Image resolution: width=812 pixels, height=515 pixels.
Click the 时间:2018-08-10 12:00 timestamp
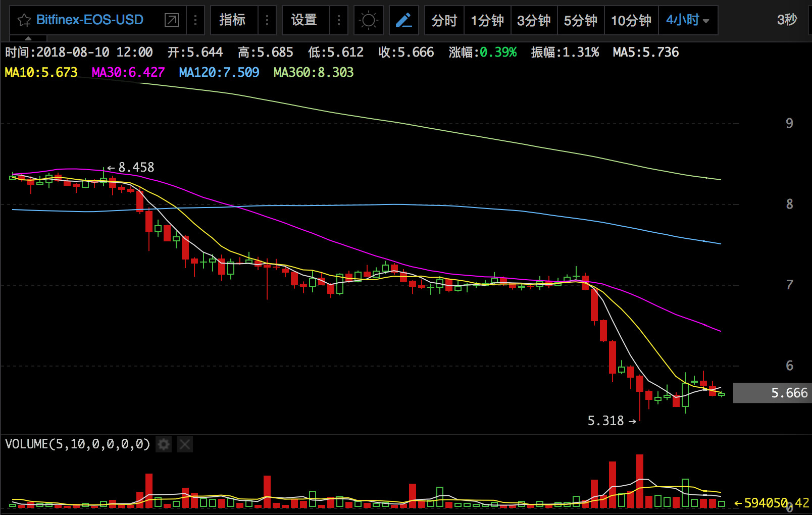pos(79,52)
